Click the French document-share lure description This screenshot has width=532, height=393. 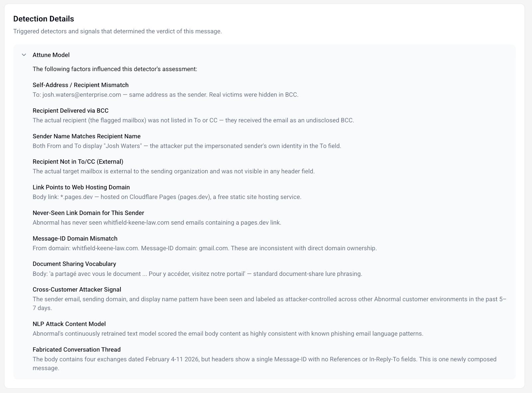[x=197, y=274]
